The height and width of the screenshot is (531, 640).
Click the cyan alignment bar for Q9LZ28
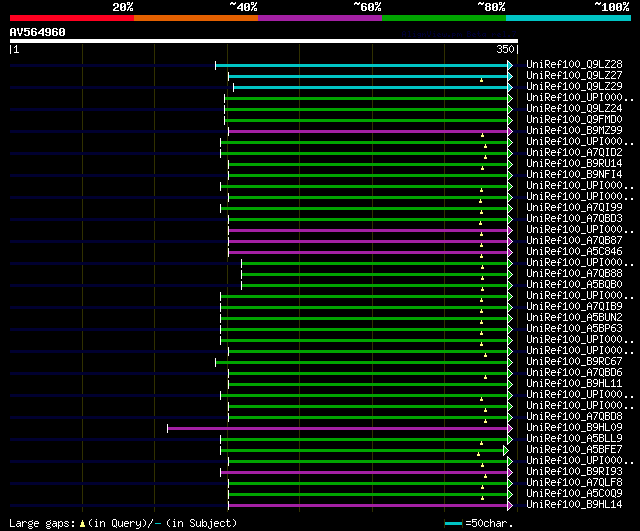point(362,65)
